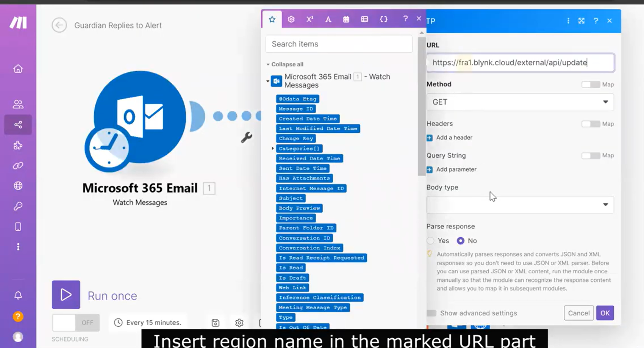Open Keys icon in sidebar

[18, 206]
